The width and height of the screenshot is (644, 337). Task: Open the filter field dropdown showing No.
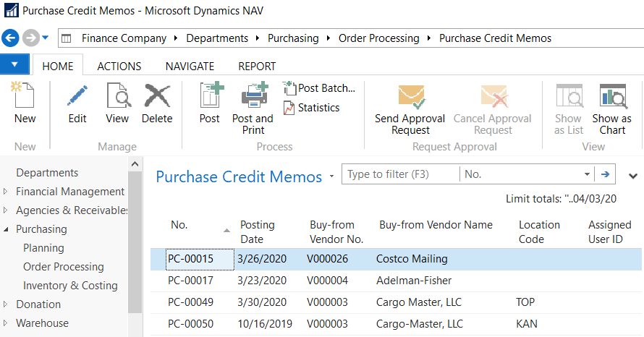586,174
